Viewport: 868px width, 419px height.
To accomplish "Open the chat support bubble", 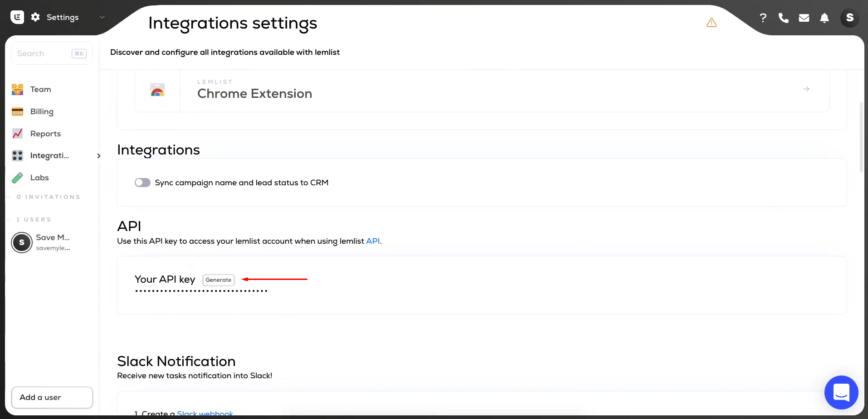I will pos(841,392).
